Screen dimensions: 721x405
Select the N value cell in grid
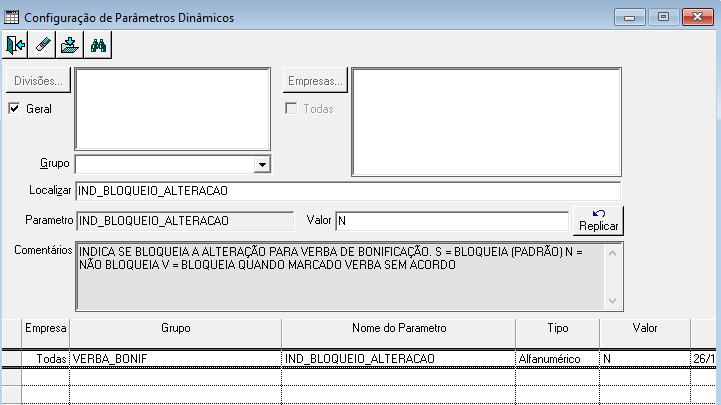645,359
